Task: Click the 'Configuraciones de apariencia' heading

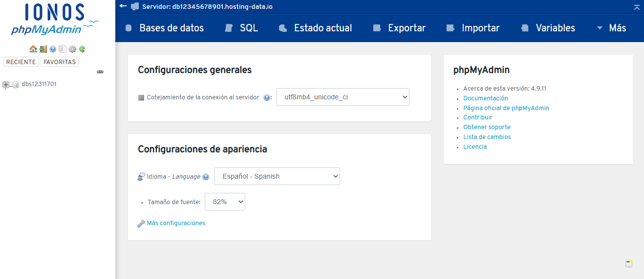Action: click(x=202, y=149)
